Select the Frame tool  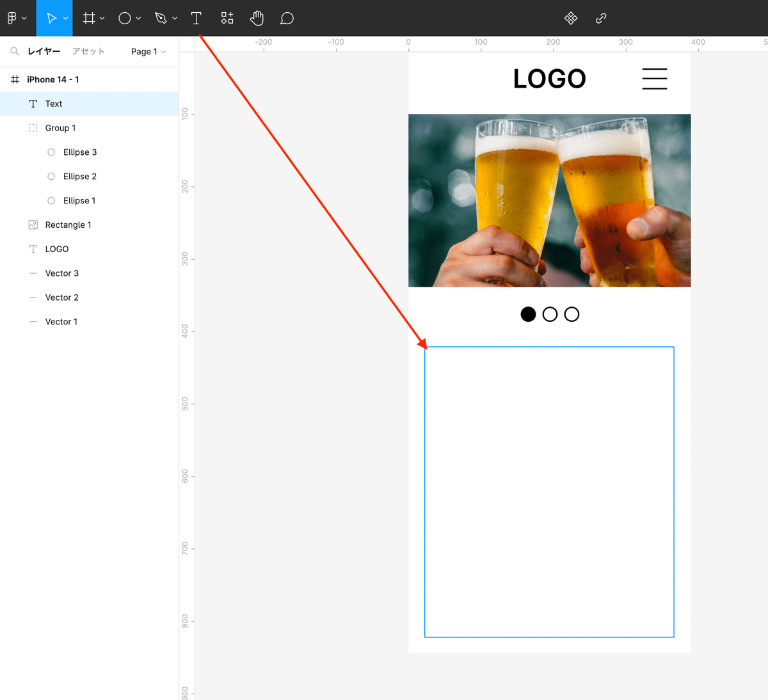89,18
